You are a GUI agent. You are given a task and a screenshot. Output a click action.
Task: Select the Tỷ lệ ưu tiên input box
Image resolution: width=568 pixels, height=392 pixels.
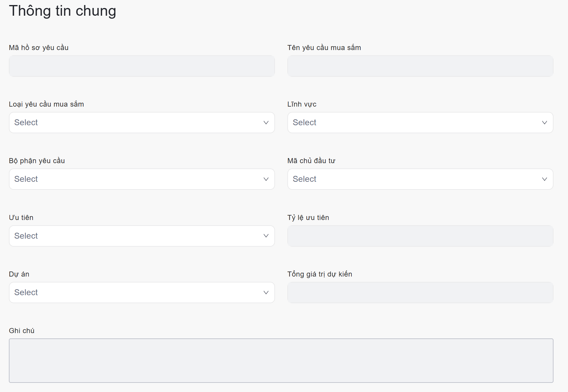[420, 236]
